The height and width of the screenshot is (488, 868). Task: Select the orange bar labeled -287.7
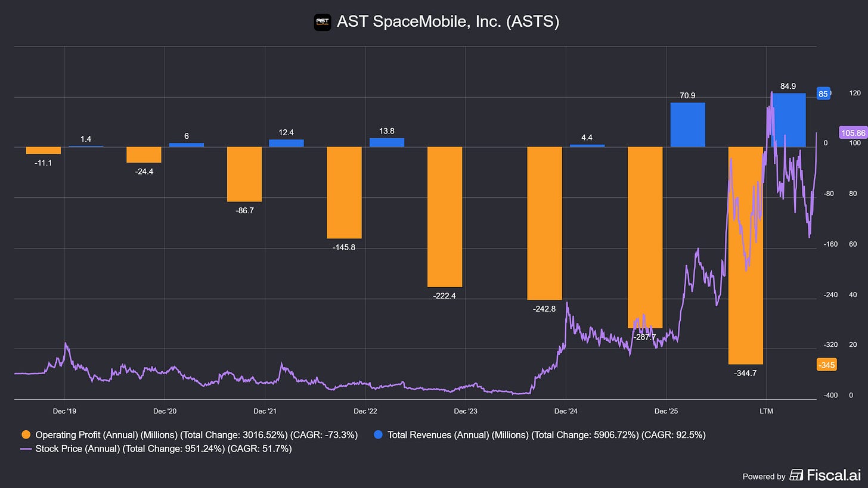(x=645, y=238)
